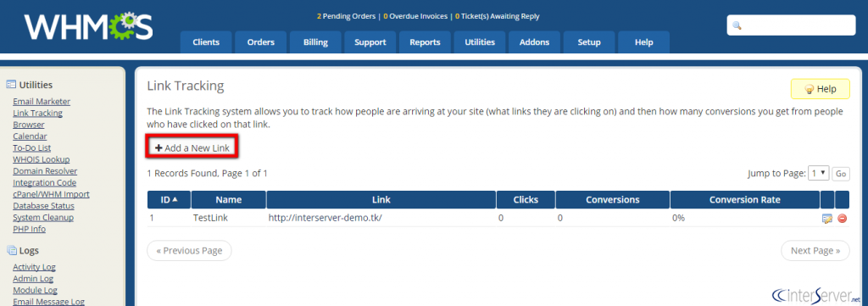
Task: Sort by the ID column header
Action: 169,199
